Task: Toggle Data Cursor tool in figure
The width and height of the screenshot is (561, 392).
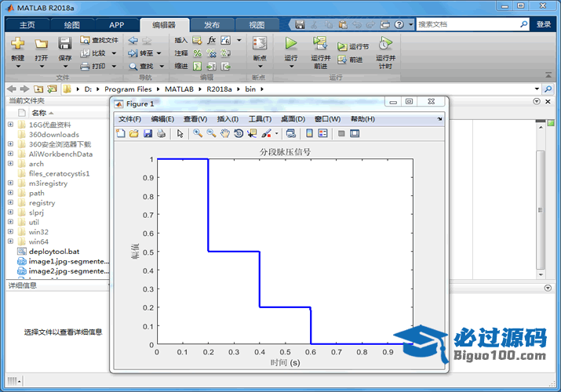Action: (252, 133)
